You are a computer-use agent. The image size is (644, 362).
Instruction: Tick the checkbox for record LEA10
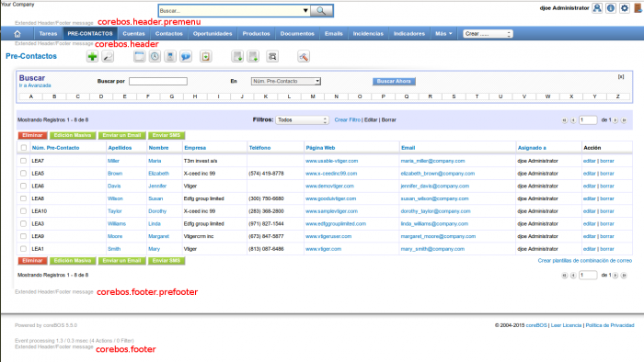click(x=23, y=211)
